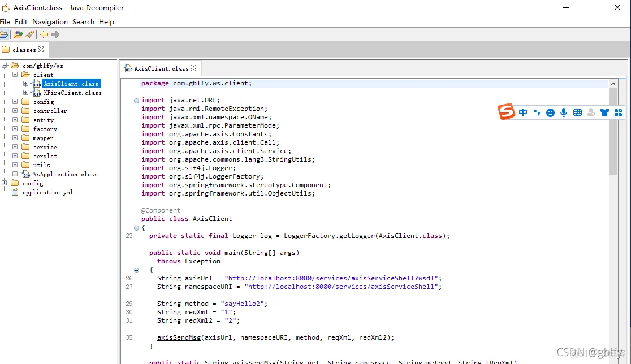Click the WsApplication.class file icon
The image size is (631, 364).
(26, 174)
